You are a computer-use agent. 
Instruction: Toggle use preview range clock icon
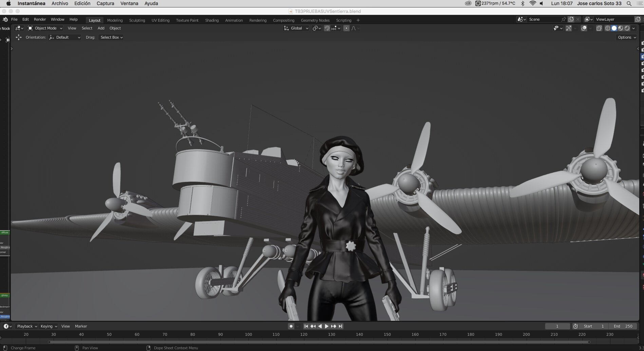[575, 326]
